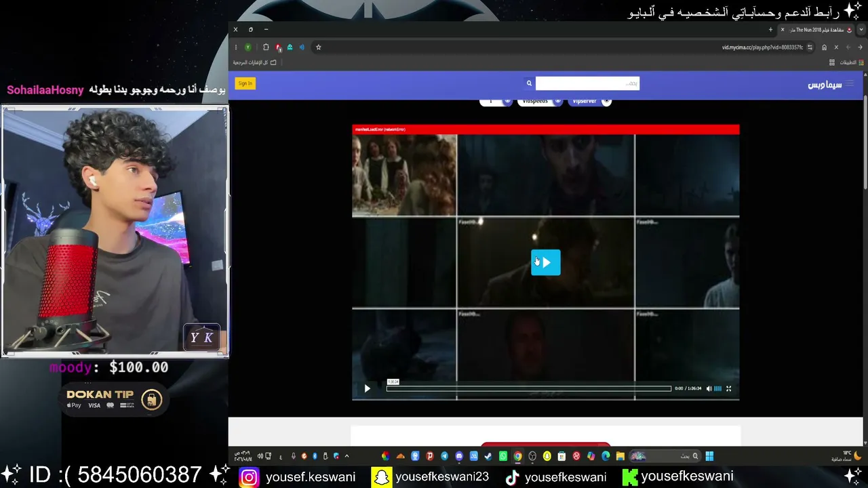Open the all bookmarks folder

coord(255,62)
